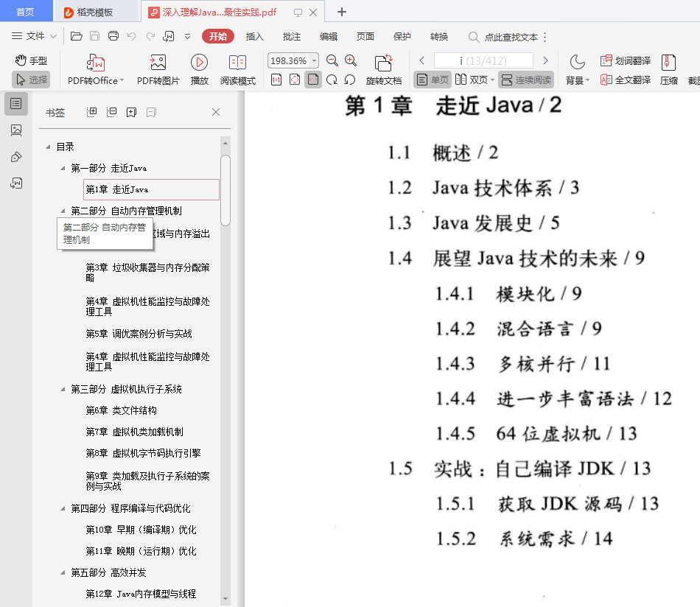
Task: Jump to bookmark 第10章 早期(编译期)优化
Action: (x=141, y=530)
